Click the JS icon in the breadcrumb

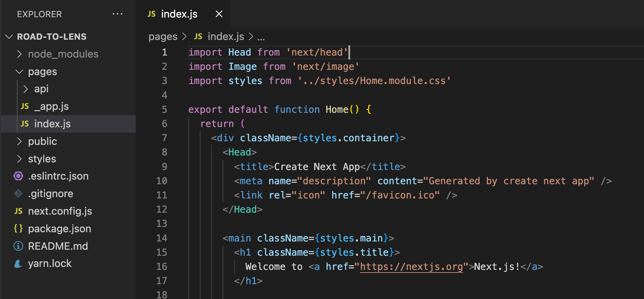click(198, 36)
